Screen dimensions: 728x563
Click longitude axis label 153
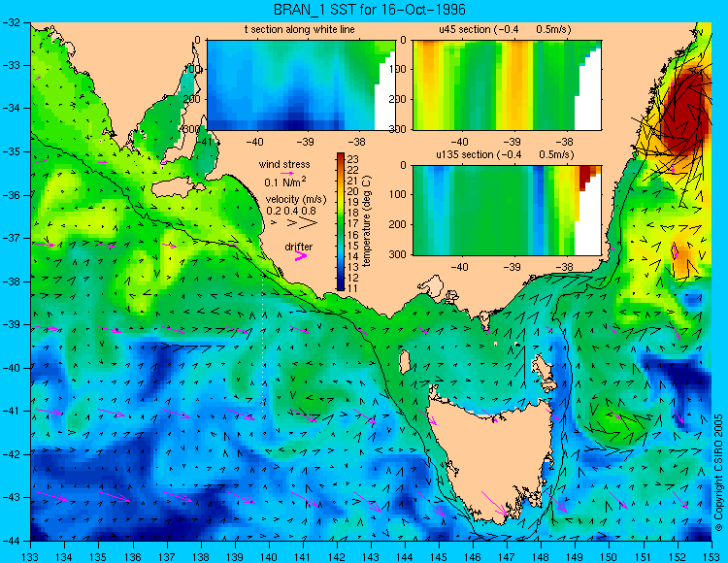pyautogui.click(x=711, y=557)
